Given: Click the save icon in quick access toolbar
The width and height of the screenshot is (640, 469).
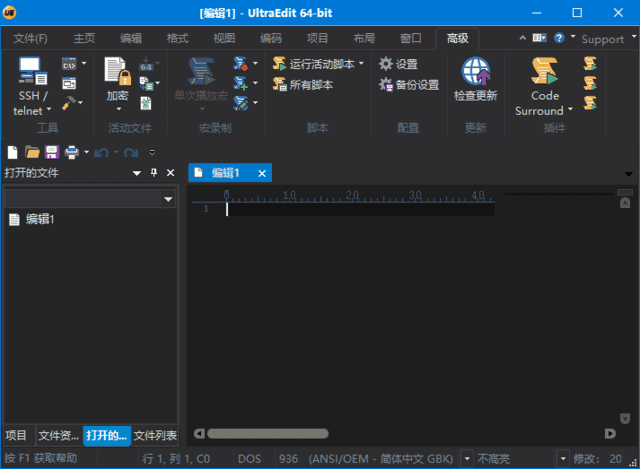Looking at the screenshot, I should [52, 152].
